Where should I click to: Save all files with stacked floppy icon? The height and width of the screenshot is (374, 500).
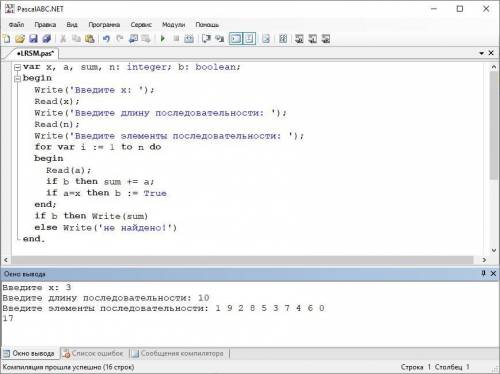click(x=47, y=39)
